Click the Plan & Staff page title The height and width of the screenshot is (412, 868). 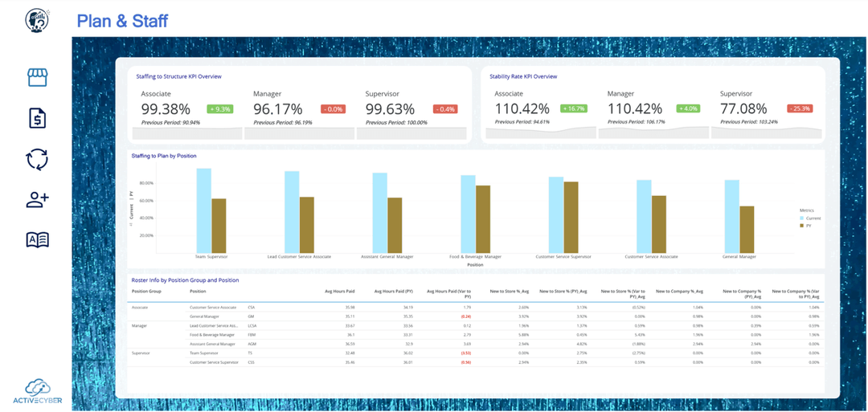click(x=122, y=21)
